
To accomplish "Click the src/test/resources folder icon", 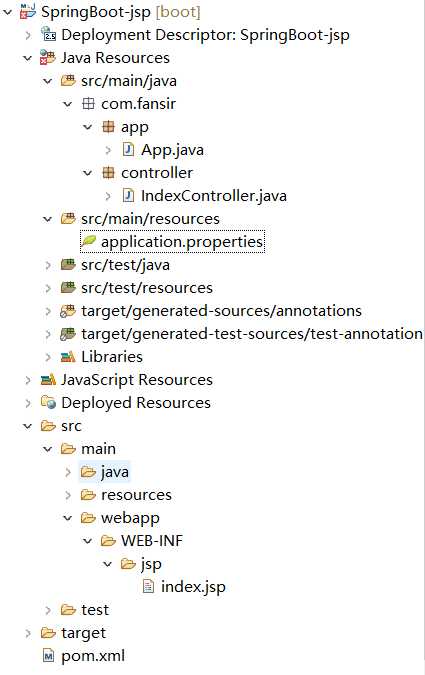I will 68,288.
